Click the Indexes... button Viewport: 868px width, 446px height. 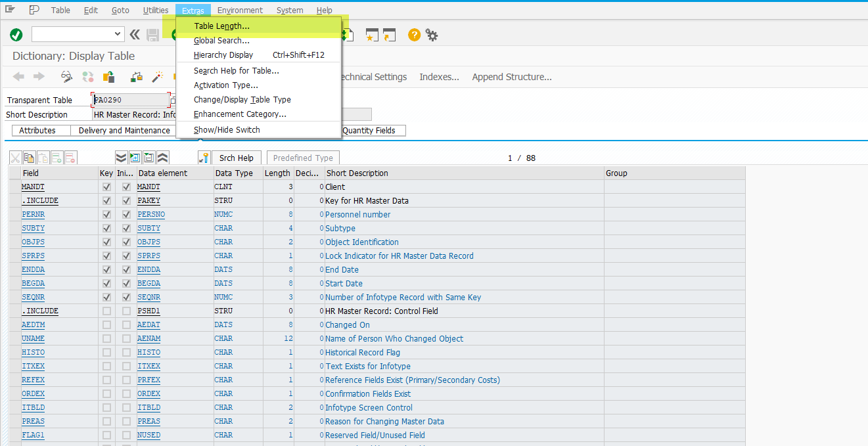440,77
